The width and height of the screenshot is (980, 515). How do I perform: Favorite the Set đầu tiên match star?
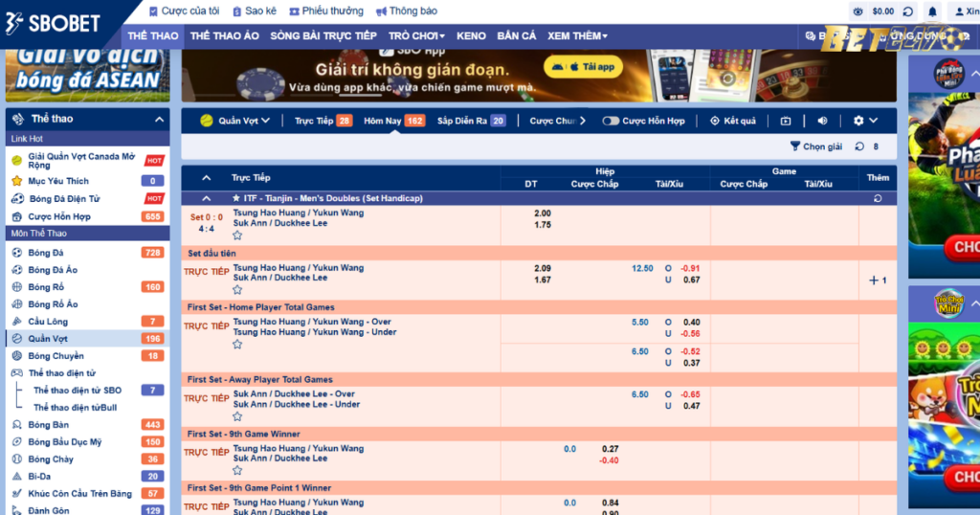pyautogui.click(x=237, y=290)
